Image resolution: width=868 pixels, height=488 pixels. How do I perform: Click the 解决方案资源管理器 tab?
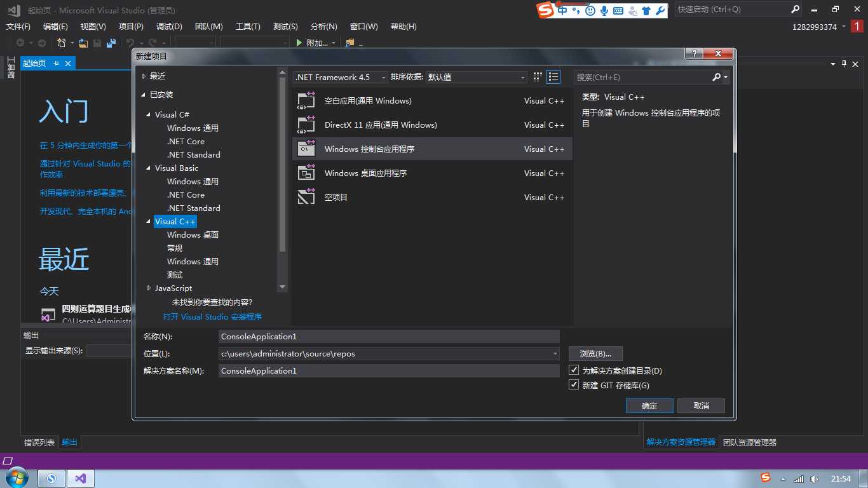pos(681,442)
